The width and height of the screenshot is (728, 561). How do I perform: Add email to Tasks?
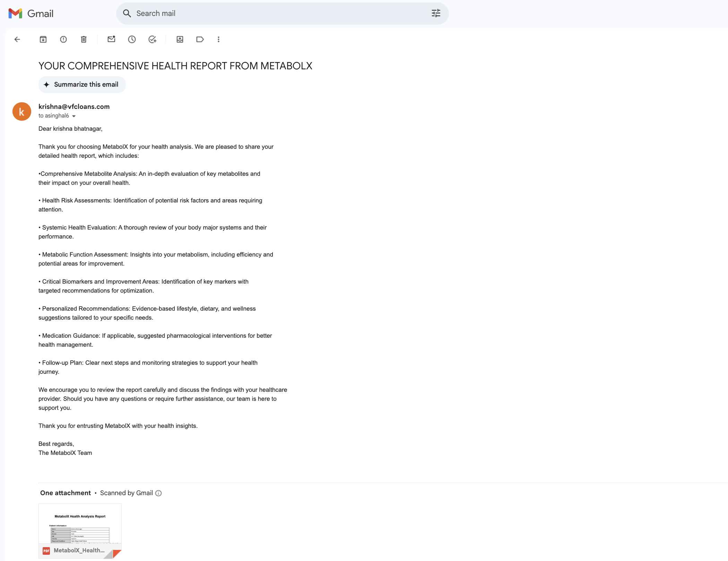(152, 40)
